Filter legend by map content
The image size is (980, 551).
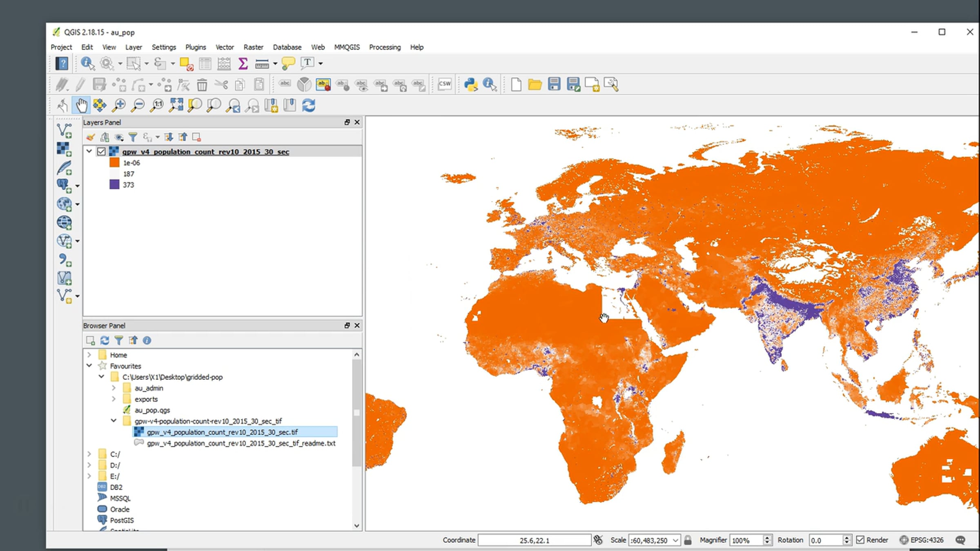[x=133, y=137]
